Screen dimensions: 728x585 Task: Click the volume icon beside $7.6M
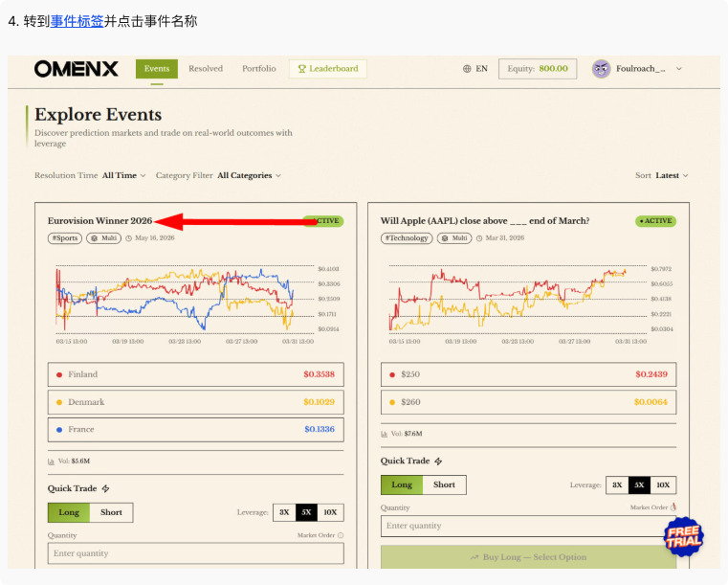coord(384,434)
